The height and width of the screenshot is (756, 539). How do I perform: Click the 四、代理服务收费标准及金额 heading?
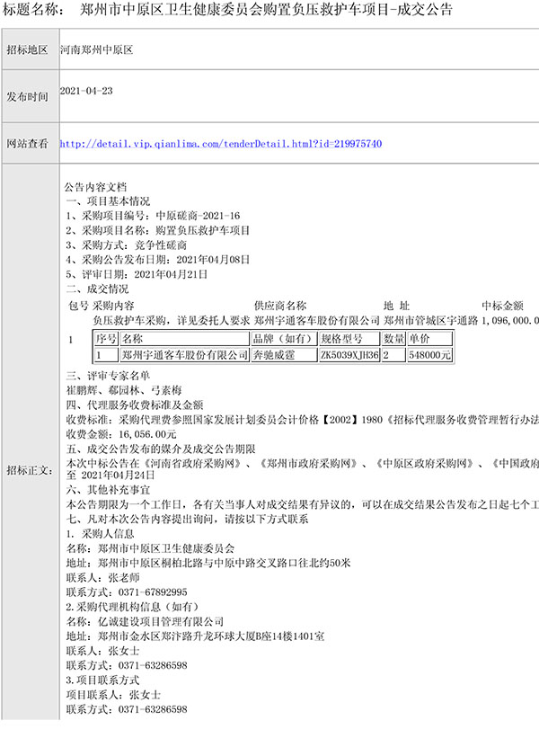click(x=135, y=405)
